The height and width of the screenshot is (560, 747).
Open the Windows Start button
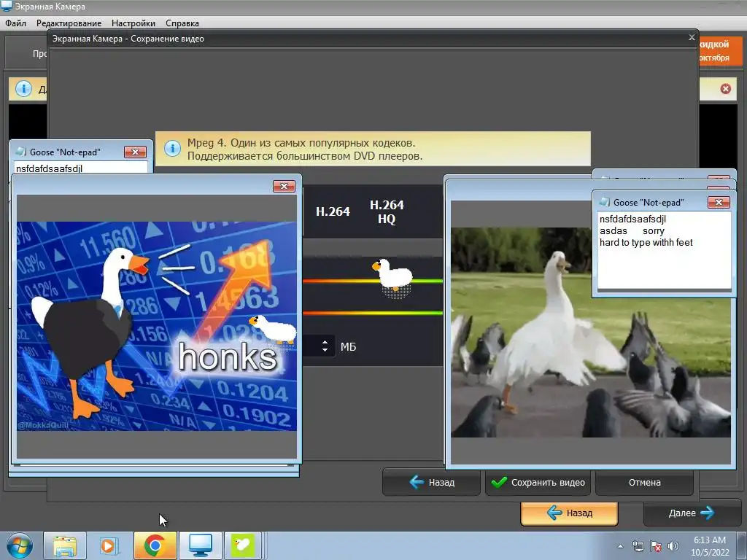(19, 545)
